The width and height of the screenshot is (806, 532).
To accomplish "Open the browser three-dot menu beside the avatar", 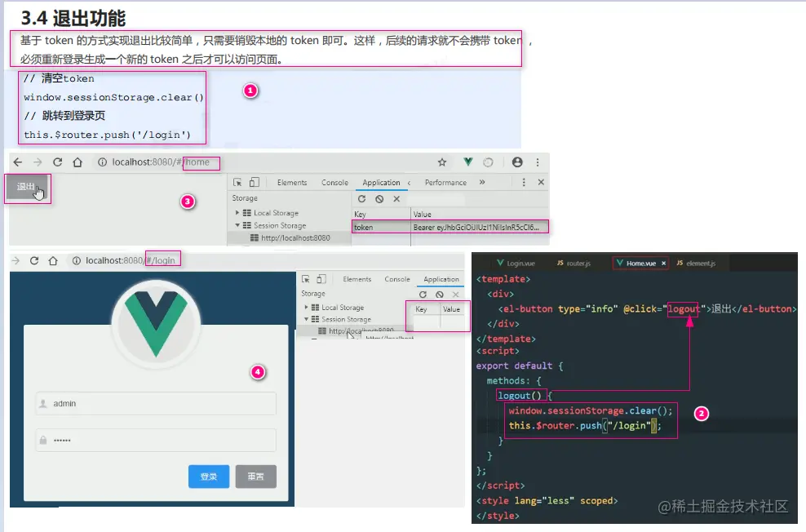I will [x=538, y=162].
